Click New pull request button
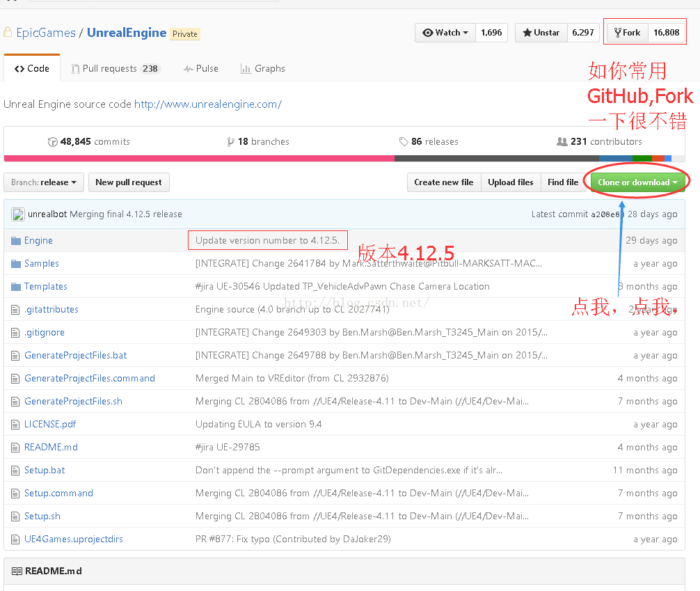The width and height of the screenshot is (700, 591). click(x=129, y=182)
